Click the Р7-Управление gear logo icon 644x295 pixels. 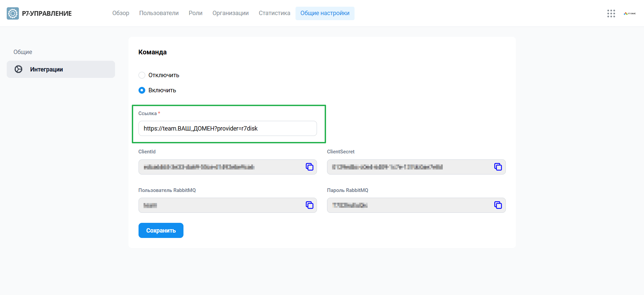coord(13,13)
